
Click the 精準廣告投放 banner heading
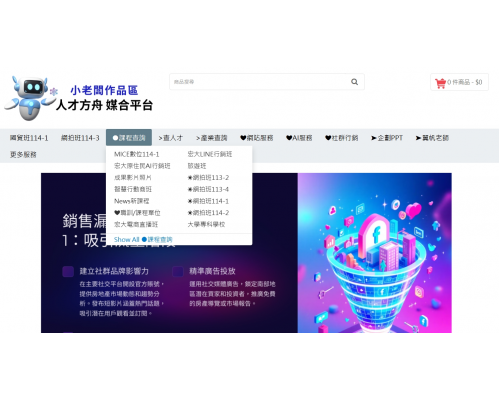click(212, 271)
